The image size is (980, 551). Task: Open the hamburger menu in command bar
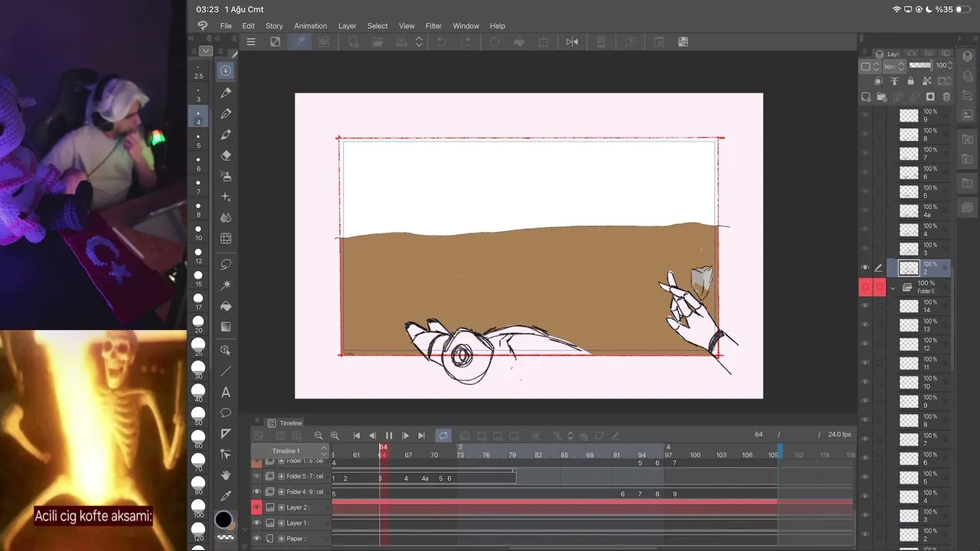(250, 42)
